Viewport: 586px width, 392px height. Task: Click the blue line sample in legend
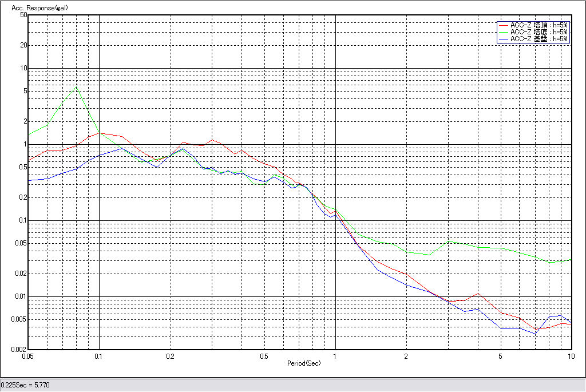[504, 39]
